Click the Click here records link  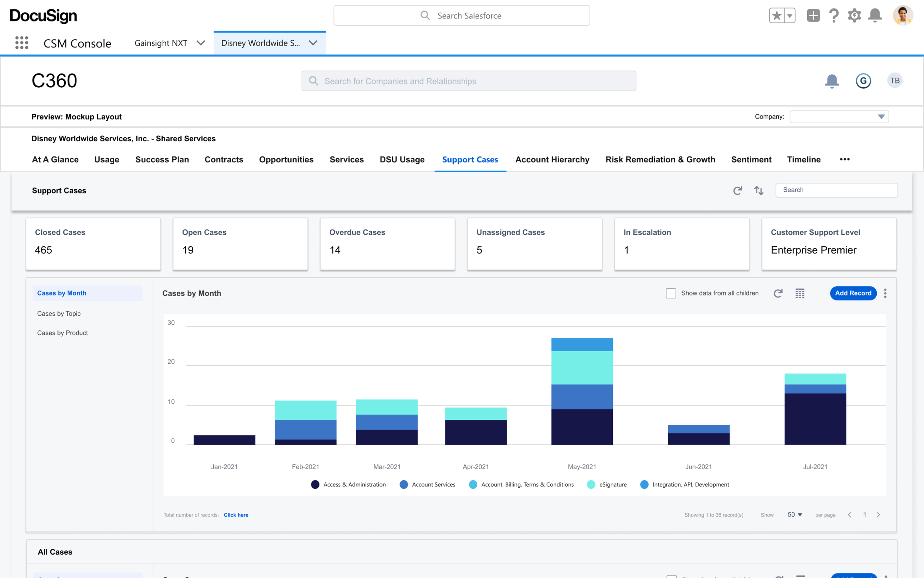point(236,515)
